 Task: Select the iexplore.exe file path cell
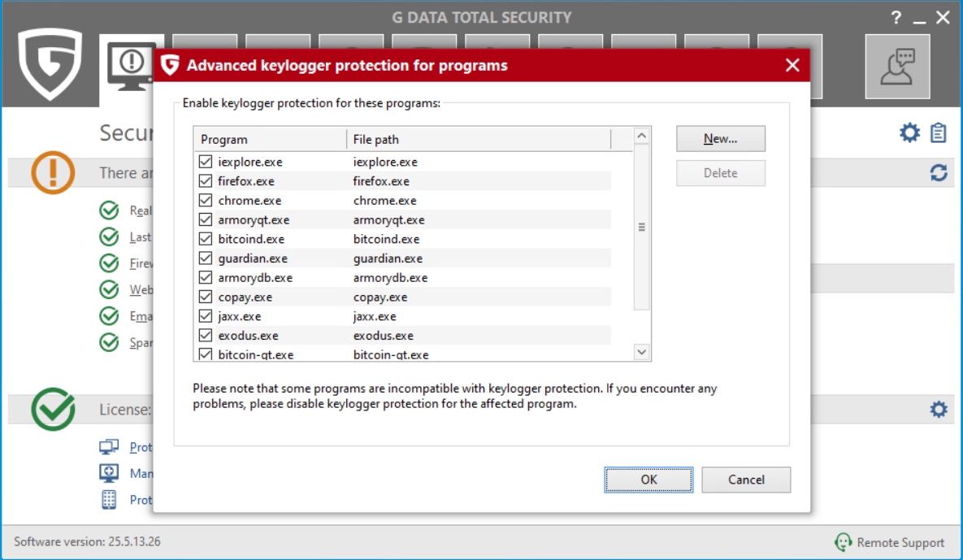point(385,162)
